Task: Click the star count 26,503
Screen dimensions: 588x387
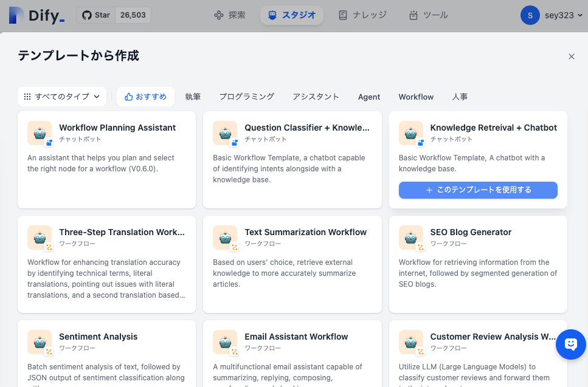Action: (x=133, y=15)
